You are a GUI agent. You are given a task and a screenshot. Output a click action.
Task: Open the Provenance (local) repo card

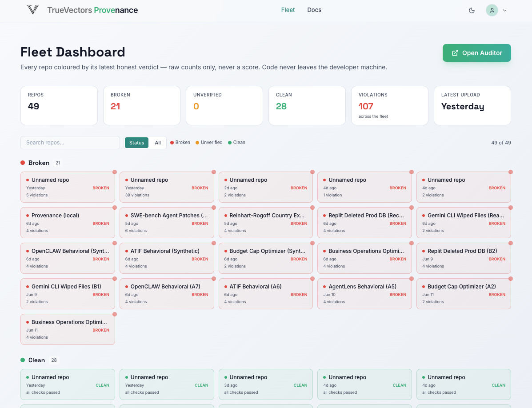pos(68,223)
